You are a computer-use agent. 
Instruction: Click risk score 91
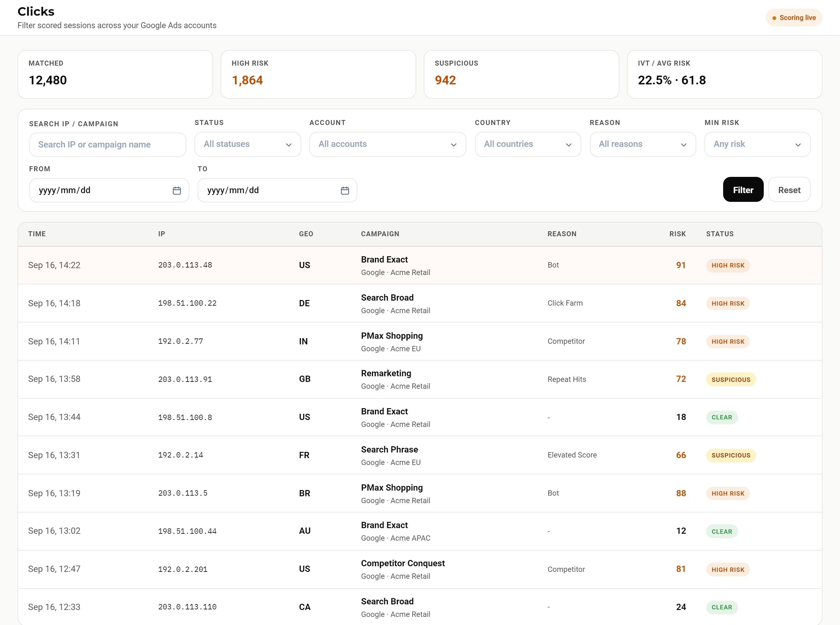[681, 265]
